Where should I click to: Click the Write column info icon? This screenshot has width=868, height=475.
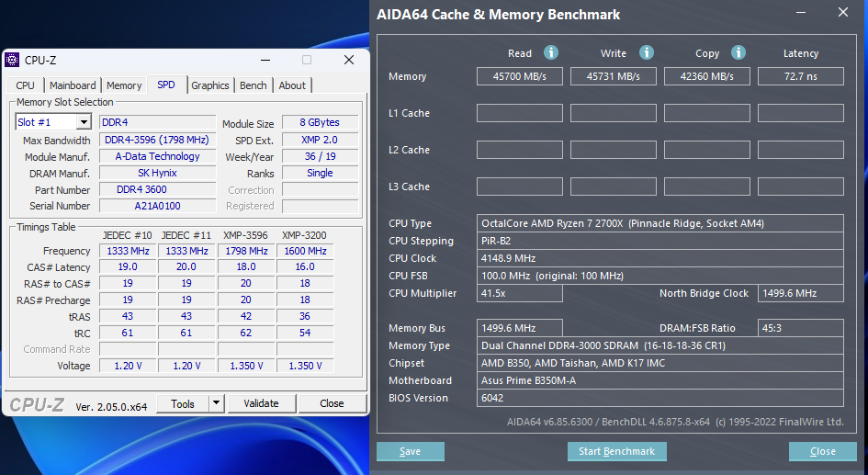pyautogui.click(x=646, y=52)
